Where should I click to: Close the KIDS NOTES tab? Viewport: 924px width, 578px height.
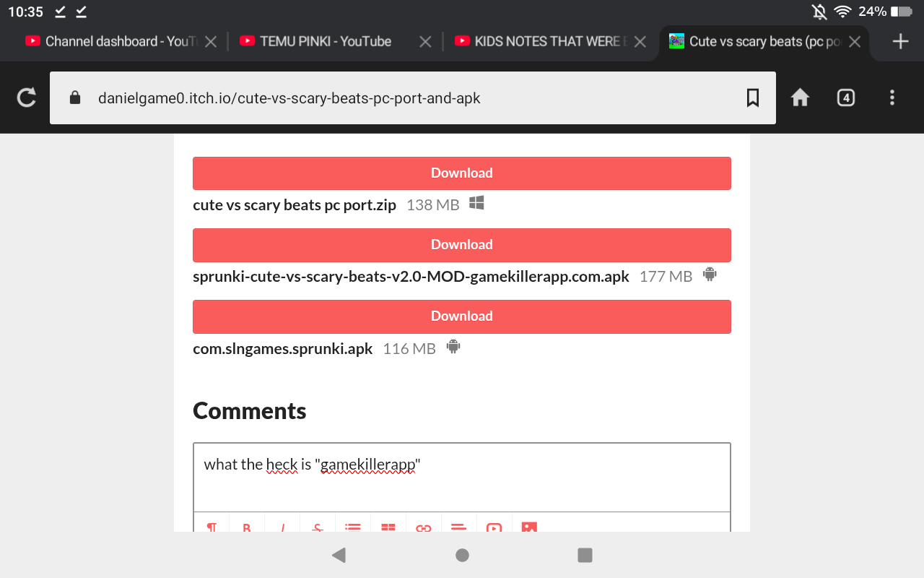coord(640,42)
